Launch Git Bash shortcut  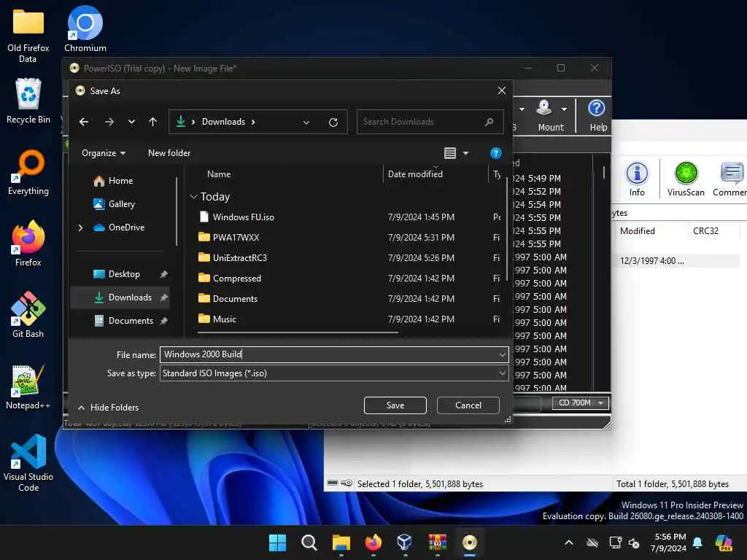[x=28, y=315]
